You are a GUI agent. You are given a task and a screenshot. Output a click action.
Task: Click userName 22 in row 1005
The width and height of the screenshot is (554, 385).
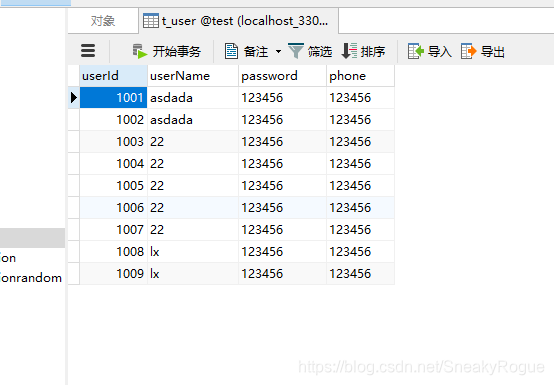[193, 185]
